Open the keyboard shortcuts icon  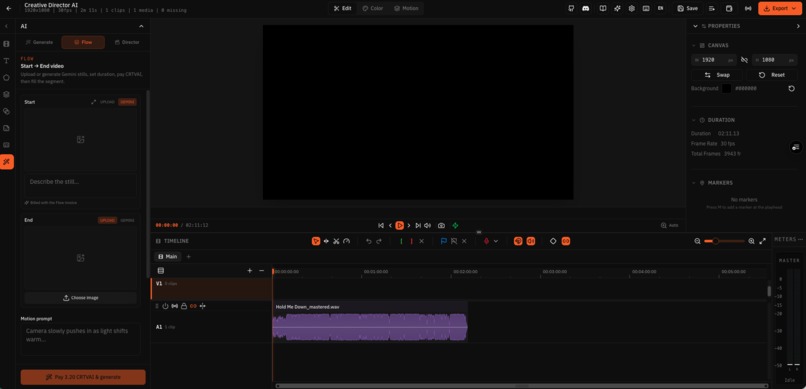point(646,8)
